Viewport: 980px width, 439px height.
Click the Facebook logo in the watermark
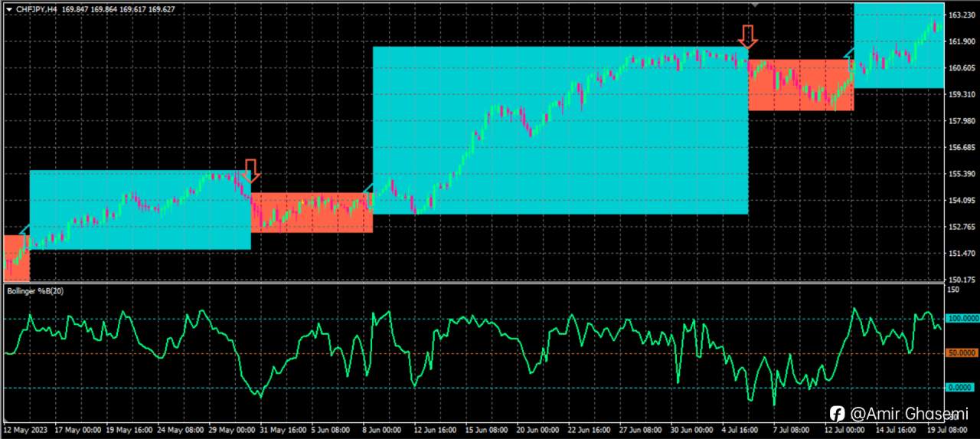(838, 414)
